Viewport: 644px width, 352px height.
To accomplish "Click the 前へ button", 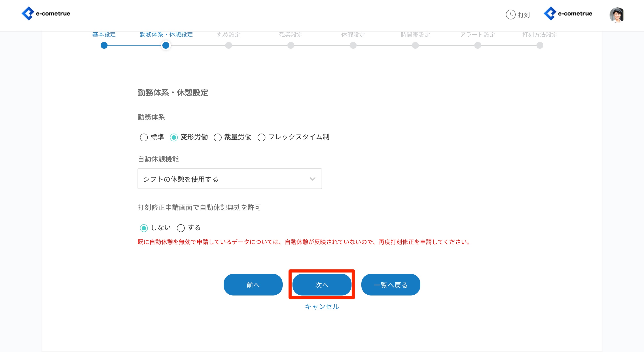I will [253, 285].
